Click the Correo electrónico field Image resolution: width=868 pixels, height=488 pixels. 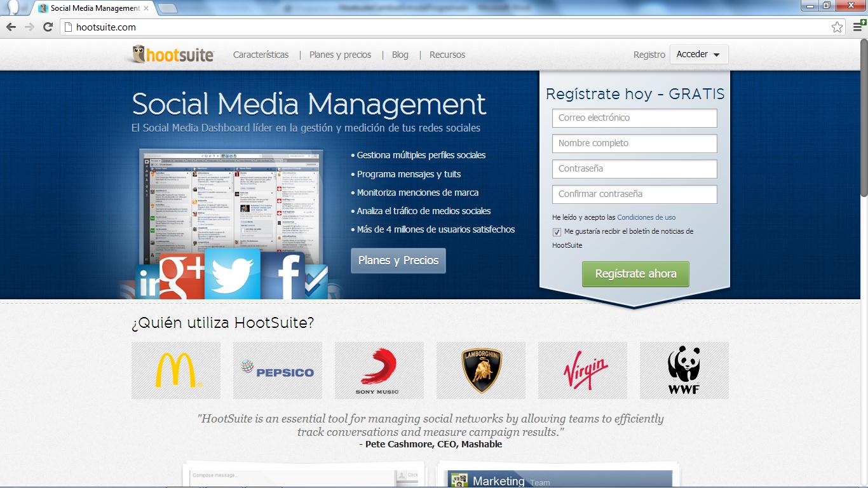point(635,118)
